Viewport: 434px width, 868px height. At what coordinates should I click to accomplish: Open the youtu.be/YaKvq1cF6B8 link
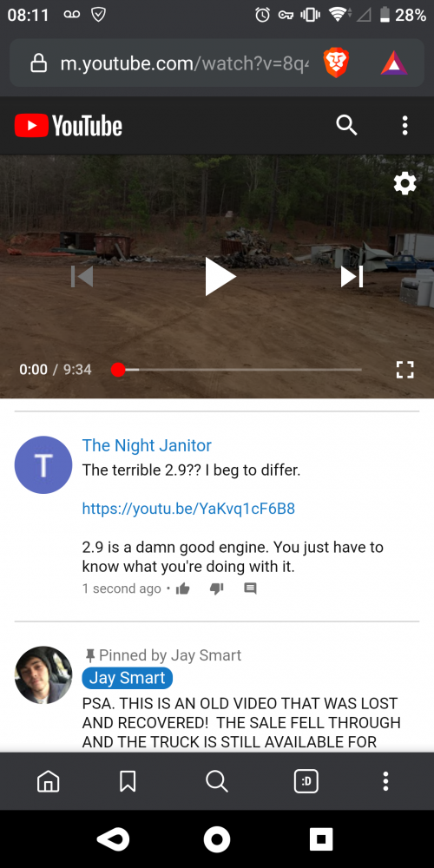coord(188,509)
